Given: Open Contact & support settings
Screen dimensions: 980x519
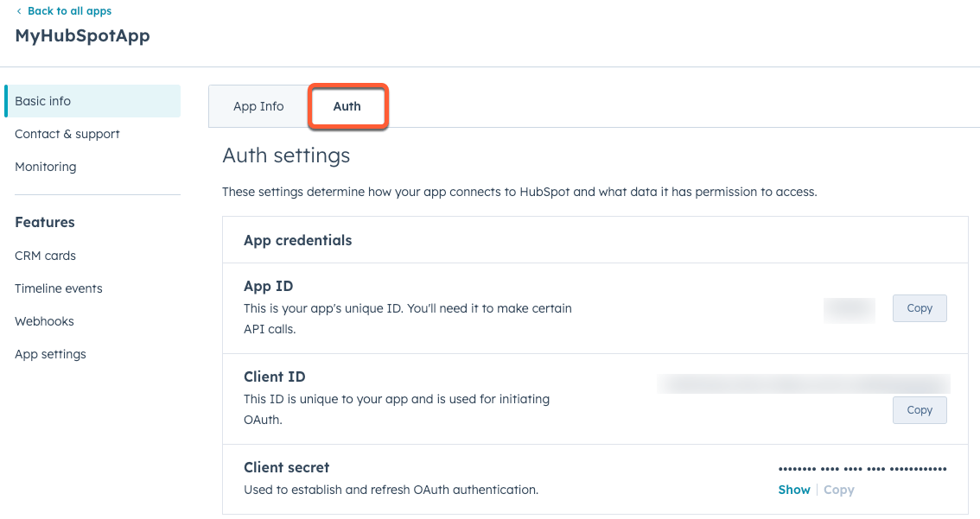Looking at the screenshot, I should click(67, 134).
